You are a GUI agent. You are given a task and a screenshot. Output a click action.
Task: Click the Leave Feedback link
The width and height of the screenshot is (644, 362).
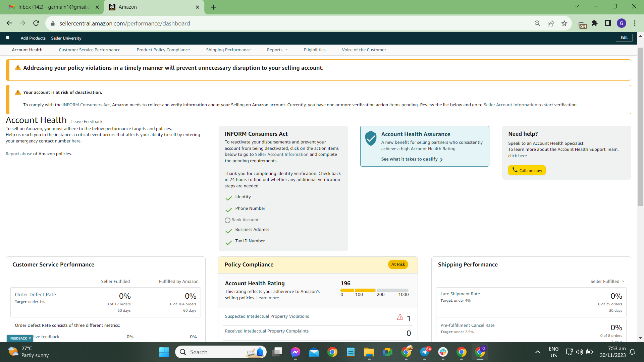[87, 122]
